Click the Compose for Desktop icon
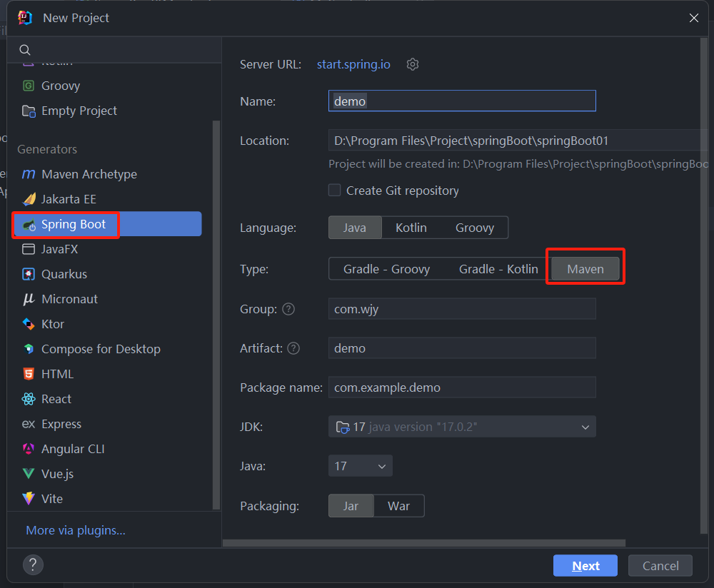The width and height of the screenshot is (714, 588). [x=29, y=349]
